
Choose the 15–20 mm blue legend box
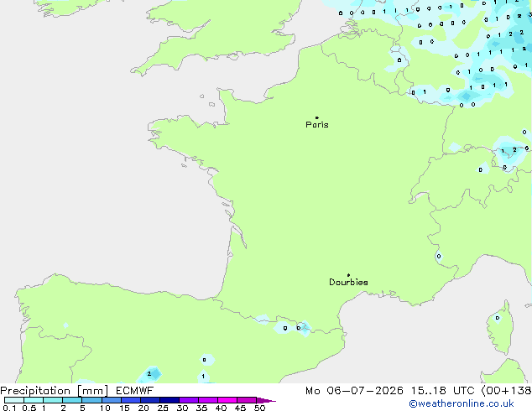(x=131, y=400)
